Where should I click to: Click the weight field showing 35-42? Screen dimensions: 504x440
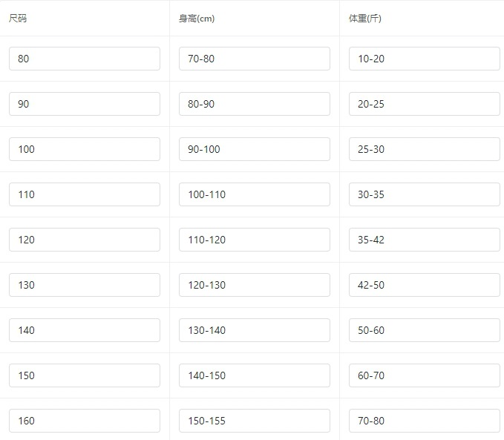pos(425,240)
